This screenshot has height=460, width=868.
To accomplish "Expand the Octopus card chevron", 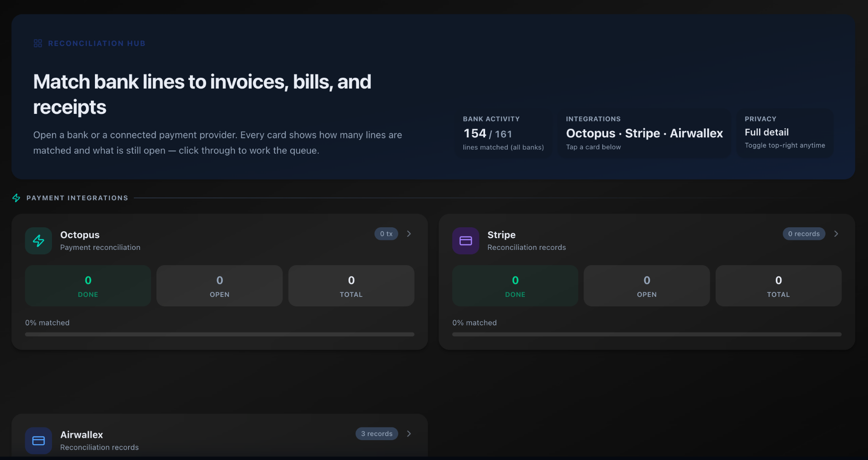I will [409, 234].
